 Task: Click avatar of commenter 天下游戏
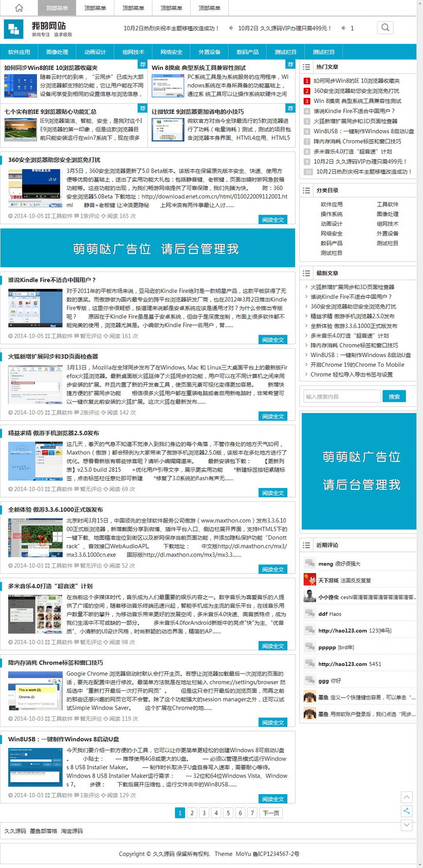click(x=309, y=580)
